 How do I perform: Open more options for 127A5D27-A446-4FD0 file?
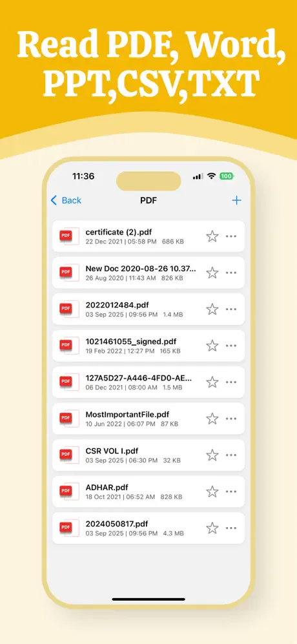tap(231, 382)
